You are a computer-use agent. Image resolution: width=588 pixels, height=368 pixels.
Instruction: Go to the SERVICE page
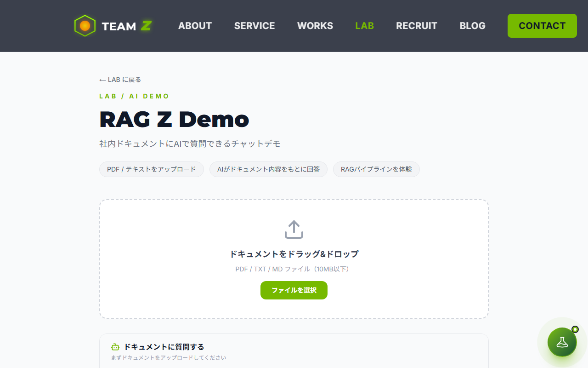tap(254, 26)
